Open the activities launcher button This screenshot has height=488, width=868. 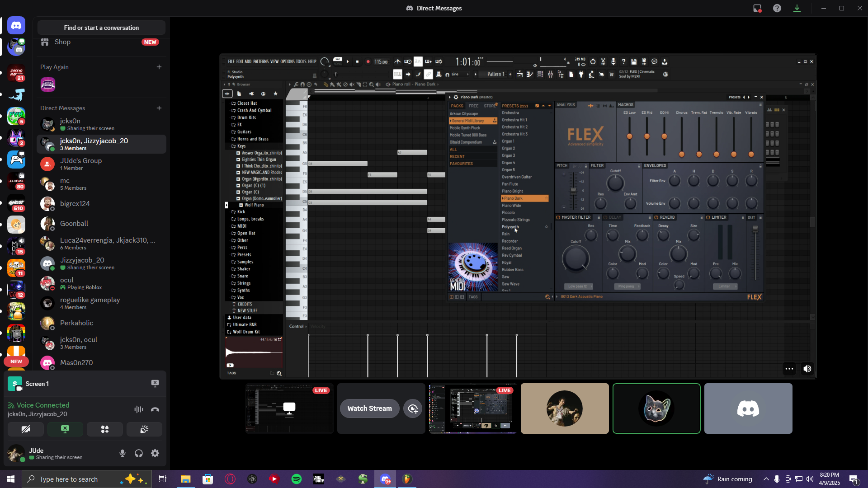click(104, 429)
